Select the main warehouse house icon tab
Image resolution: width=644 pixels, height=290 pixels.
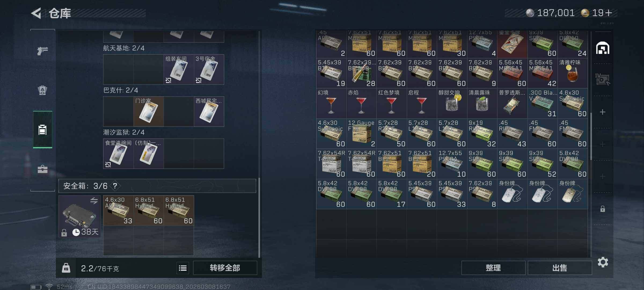point(603,48)
